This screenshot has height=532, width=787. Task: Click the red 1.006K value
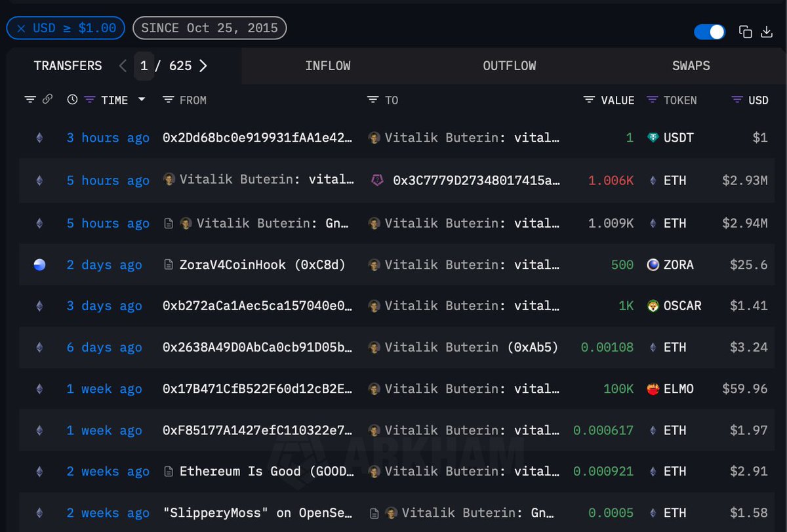click(611, 180)
